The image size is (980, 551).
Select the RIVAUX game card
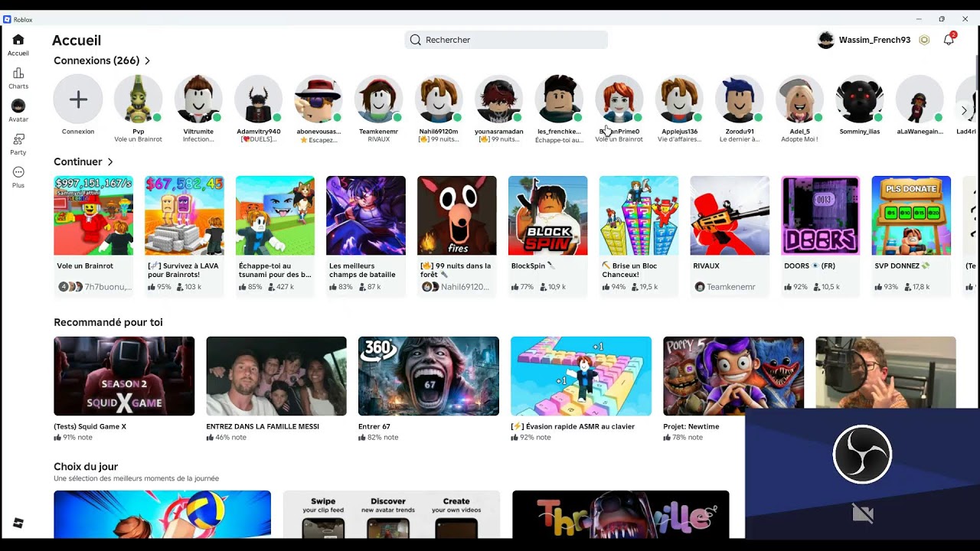(x=730, y=235)
